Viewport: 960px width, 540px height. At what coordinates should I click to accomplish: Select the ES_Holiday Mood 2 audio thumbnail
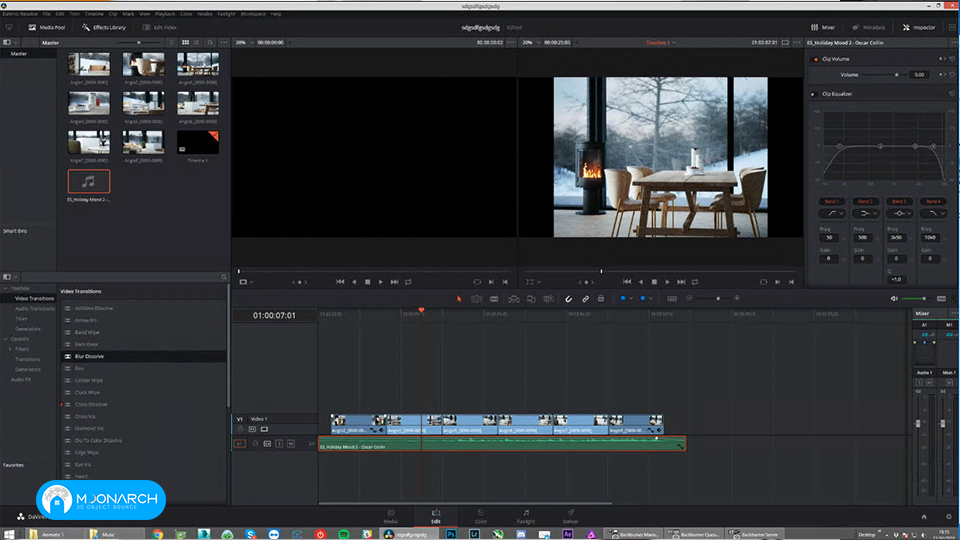[x=89, y=181]
